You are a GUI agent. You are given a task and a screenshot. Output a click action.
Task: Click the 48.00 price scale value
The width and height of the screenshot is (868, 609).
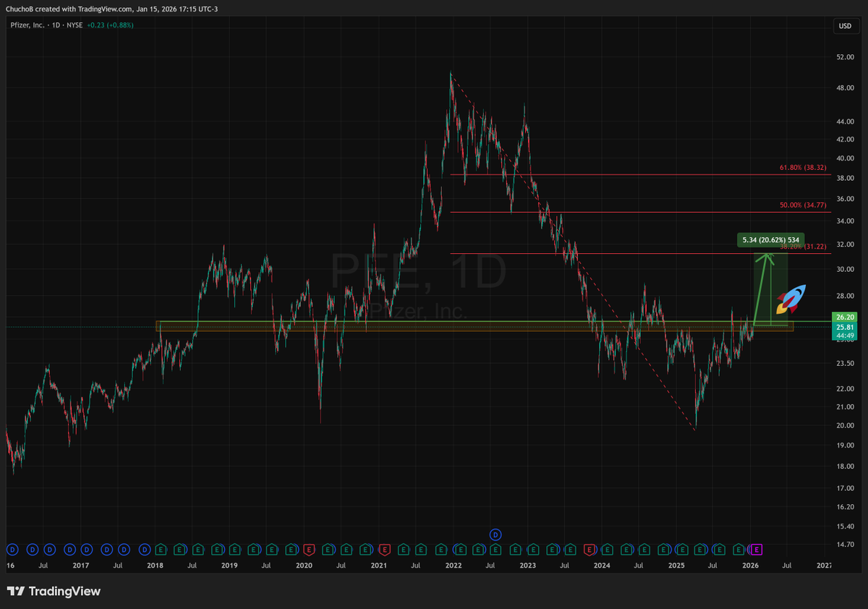click(x=845, y=88)
